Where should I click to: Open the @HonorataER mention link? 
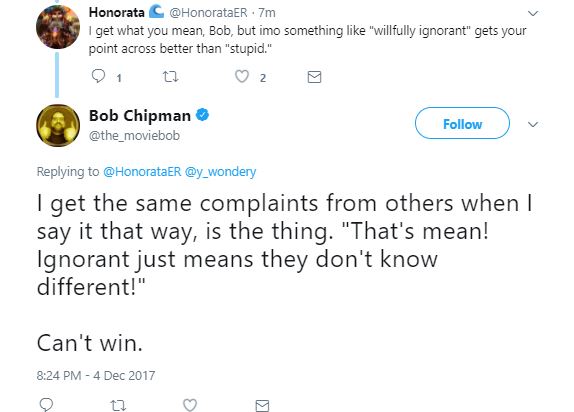click(142, 171)
